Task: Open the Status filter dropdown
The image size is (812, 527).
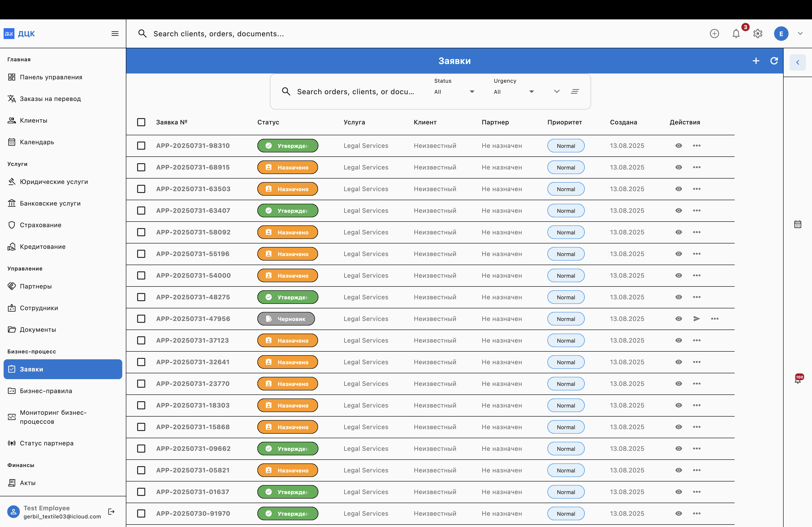Action: click(x=454, y=91)
